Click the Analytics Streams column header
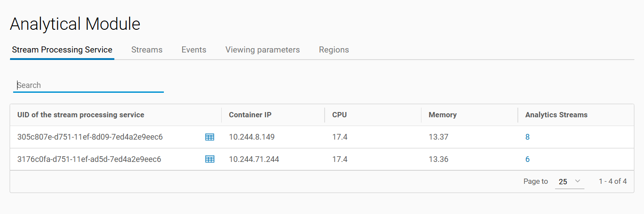 click(556, 115)
